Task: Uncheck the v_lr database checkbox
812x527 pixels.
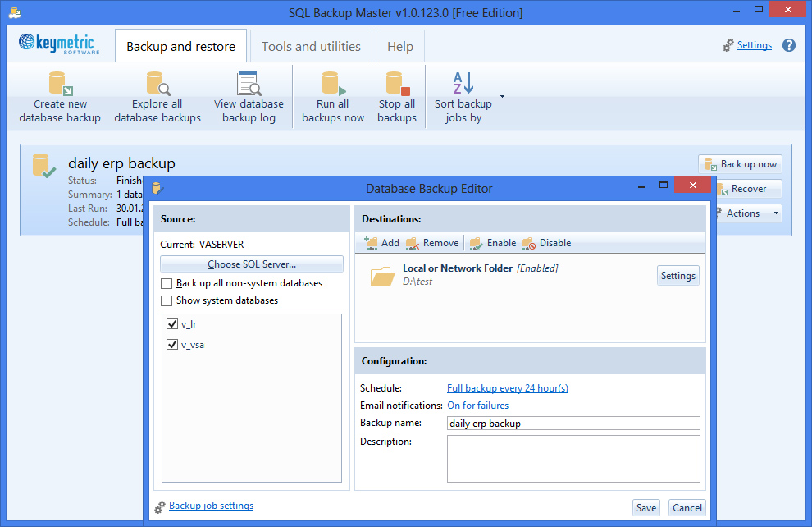Action: point(172,324)
